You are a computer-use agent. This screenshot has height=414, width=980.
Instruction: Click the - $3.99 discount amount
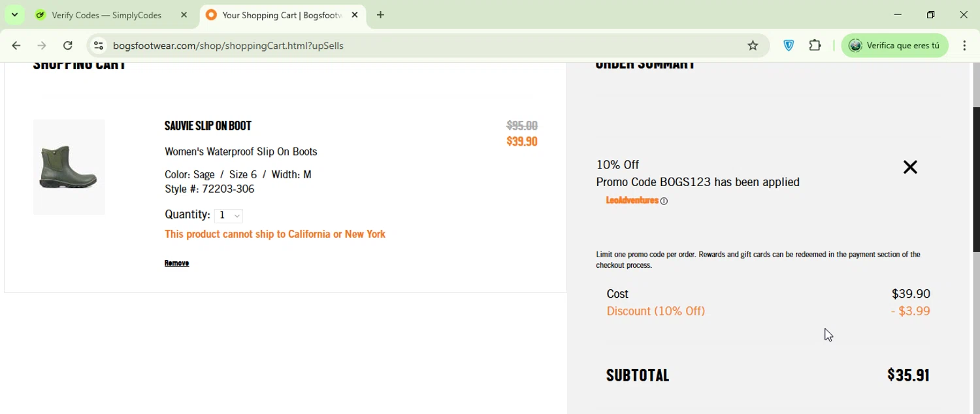point(911,311)
